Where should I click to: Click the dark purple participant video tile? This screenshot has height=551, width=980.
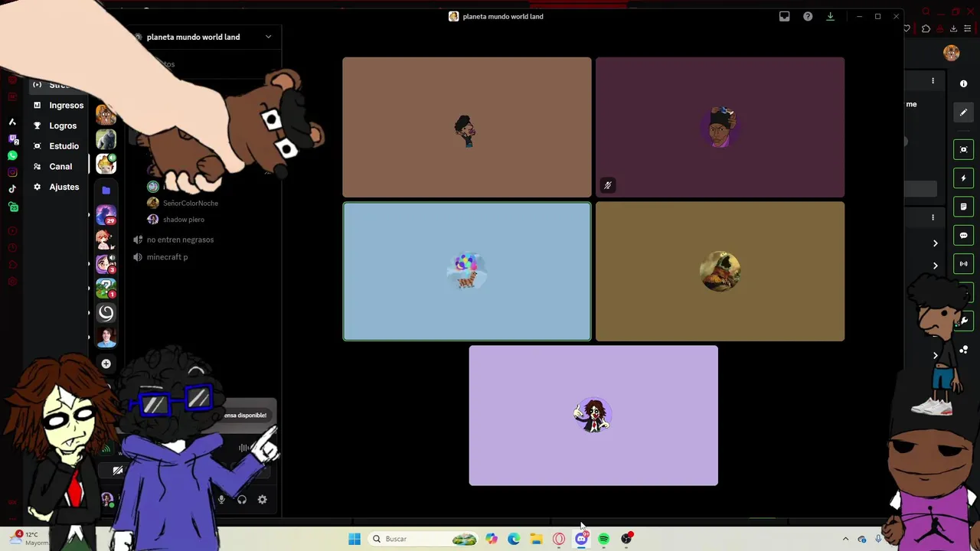coord(720,127)
